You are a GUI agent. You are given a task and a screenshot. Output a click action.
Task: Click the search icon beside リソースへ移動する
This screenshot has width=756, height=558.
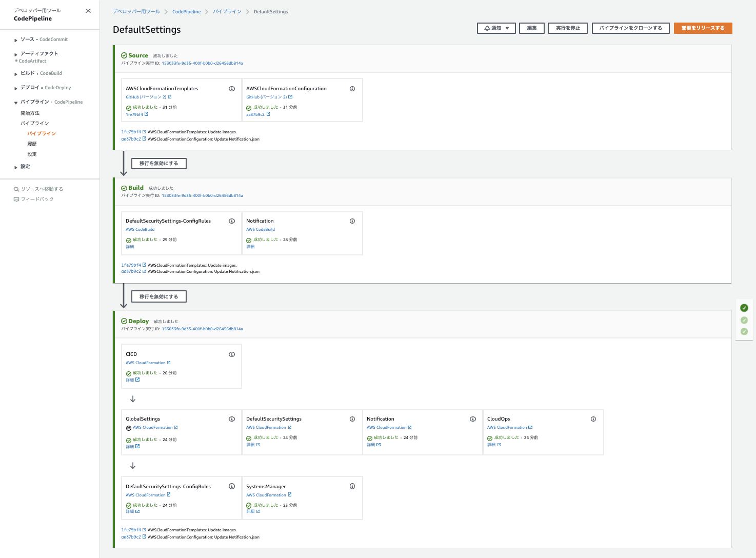[16, 189]
